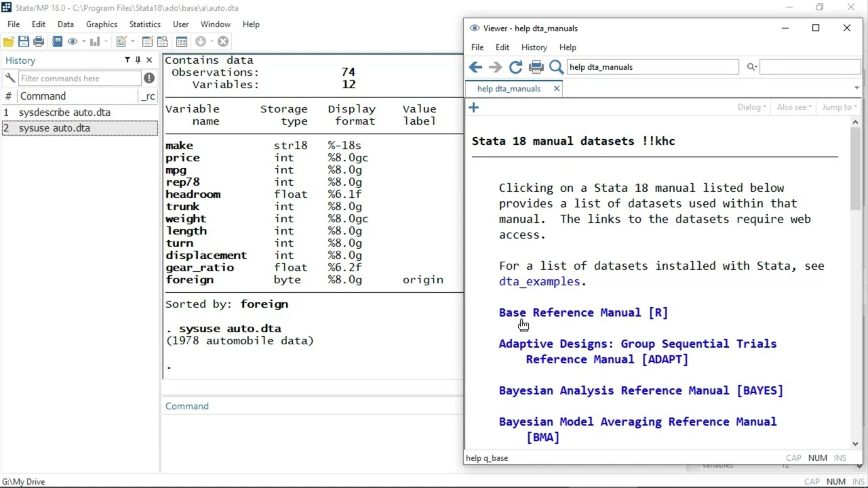Click the Viewer address bar field

click(652, 66)
